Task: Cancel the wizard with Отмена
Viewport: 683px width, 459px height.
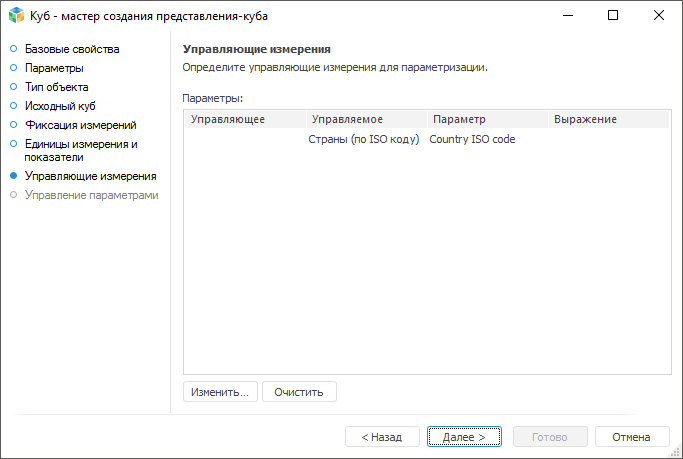Action: coord(631,437)
